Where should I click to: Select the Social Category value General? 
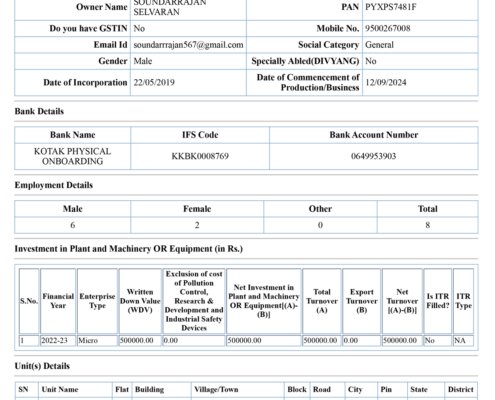(379, 45)
